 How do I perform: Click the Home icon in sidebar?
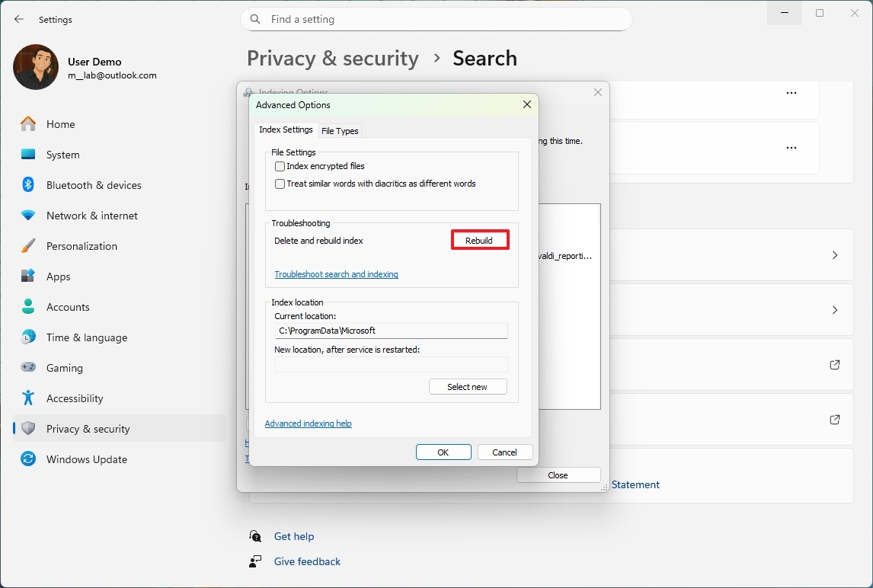click(28, 124)
